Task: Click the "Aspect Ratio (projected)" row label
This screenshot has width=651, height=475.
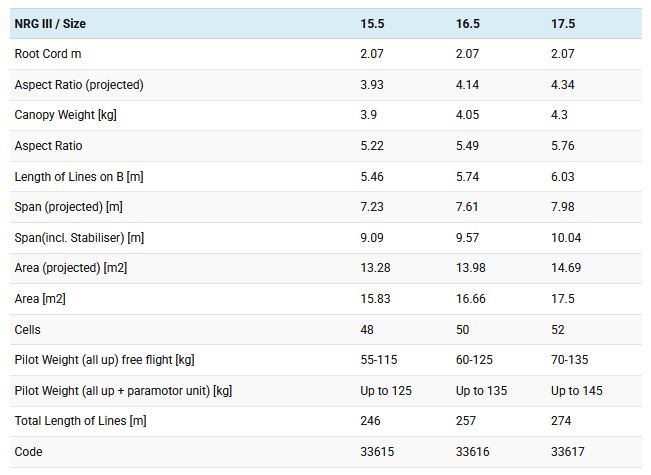Action: click(79, 85)
